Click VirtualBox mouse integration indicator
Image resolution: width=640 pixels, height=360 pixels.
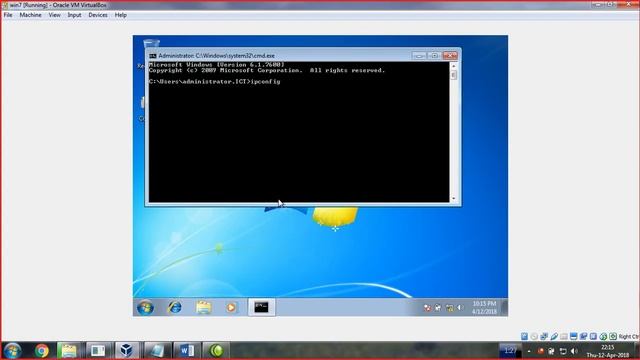(603, 336)
